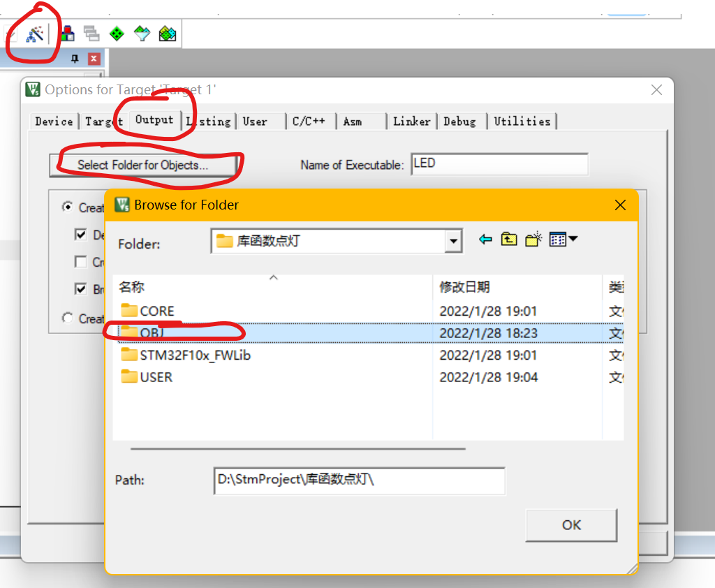Close the Options for Target dialog
Image resolution: width=715 pixels, height=588 pixels.
click(656, 90)
